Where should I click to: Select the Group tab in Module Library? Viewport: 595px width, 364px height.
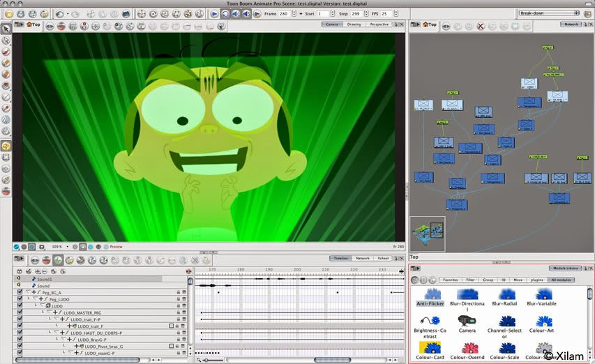pyautogui.click(x=488, y=280)
